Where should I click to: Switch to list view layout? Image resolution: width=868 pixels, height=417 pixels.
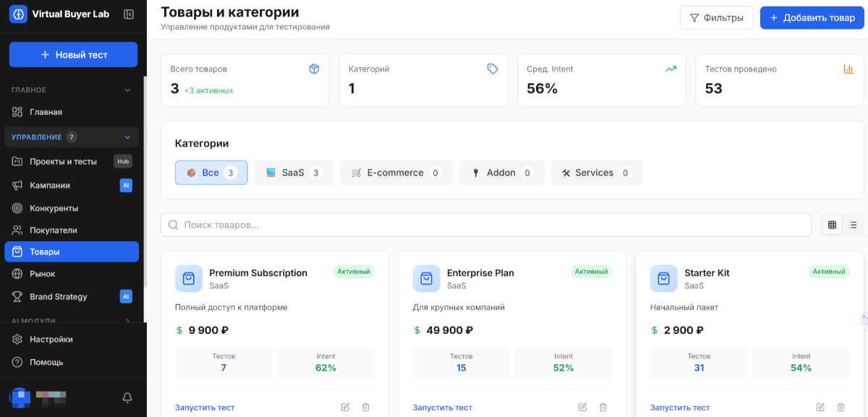point(853,225)
